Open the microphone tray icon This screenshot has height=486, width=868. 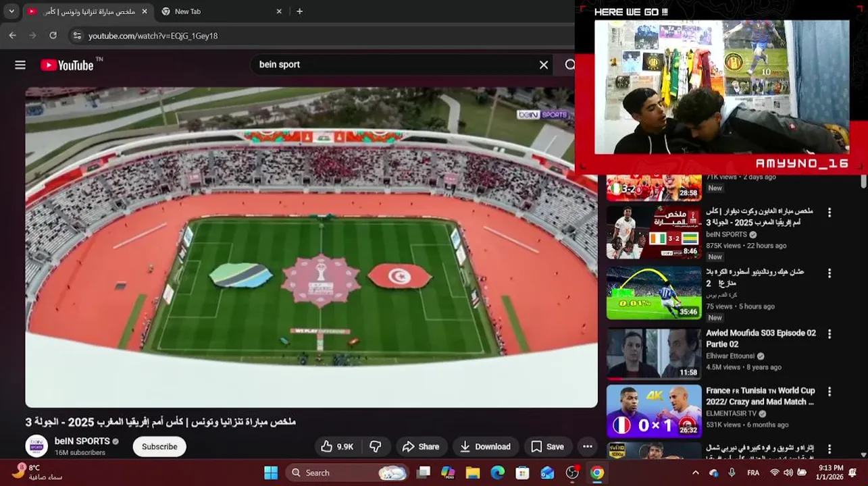[732, 473]
